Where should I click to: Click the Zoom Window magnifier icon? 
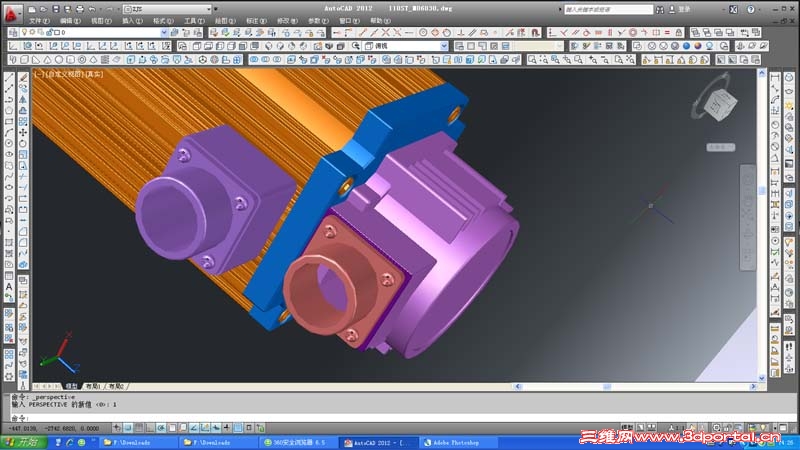click(x=532, y=60)
